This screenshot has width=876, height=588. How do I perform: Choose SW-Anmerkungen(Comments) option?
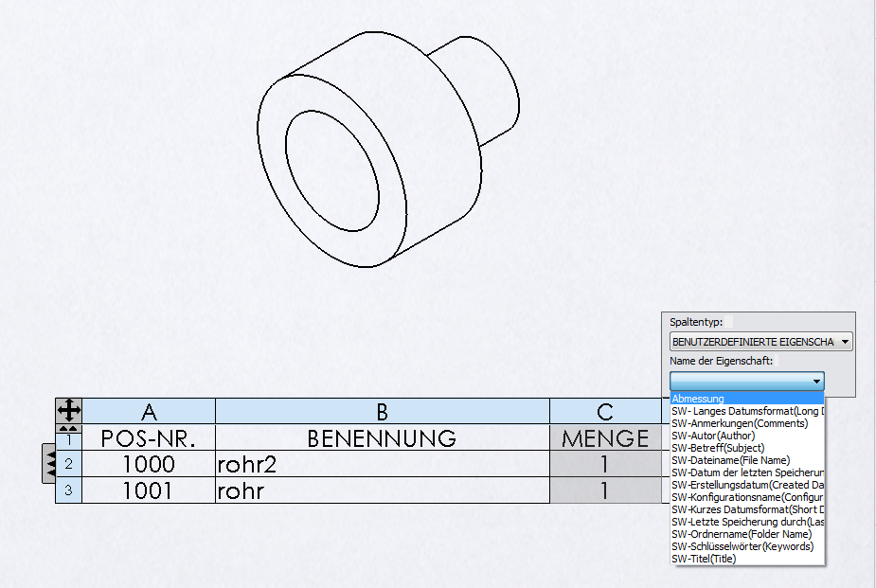click(747, 423)
